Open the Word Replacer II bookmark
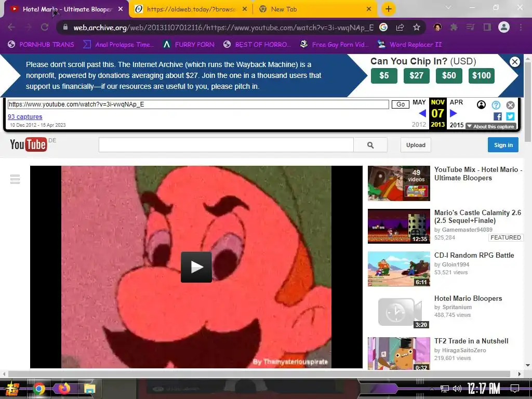This screenshot has height=399, width=532. click(410, 45)
